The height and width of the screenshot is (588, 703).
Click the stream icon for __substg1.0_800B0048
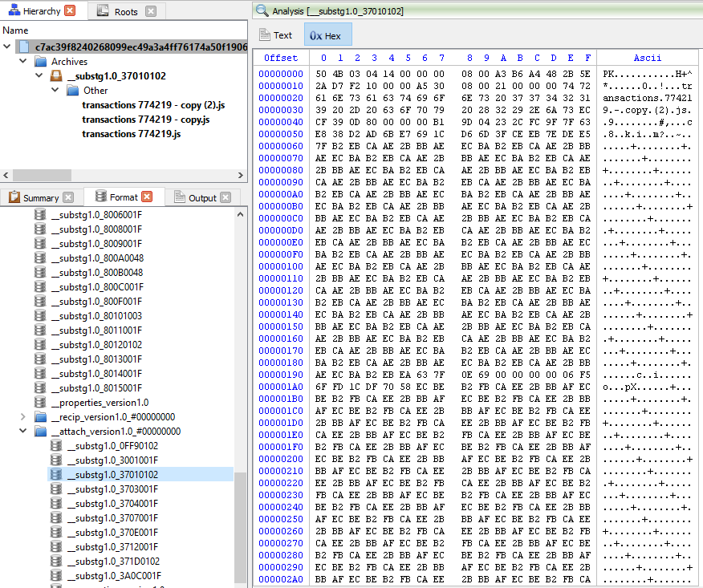[40, 273]
